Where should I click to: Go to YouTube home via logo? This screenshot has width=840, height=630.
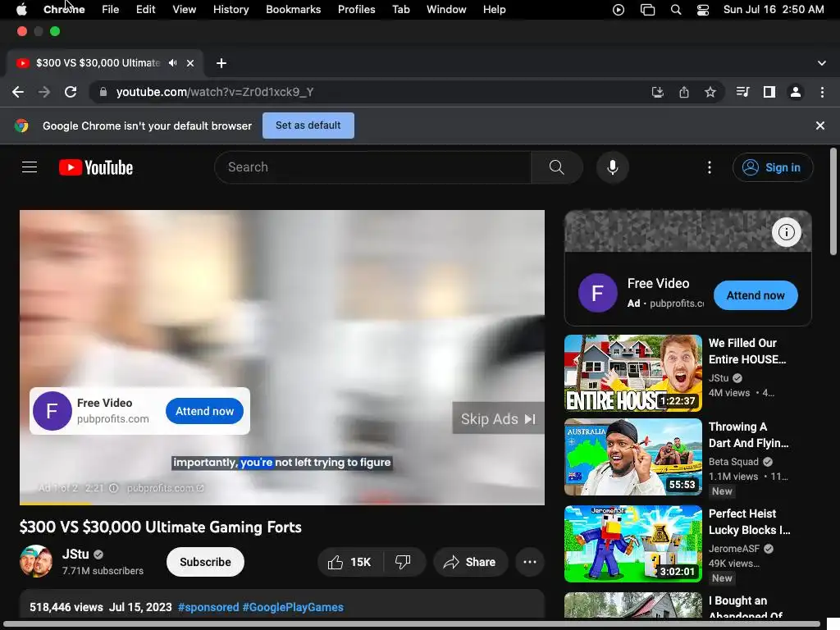point(96,167)
